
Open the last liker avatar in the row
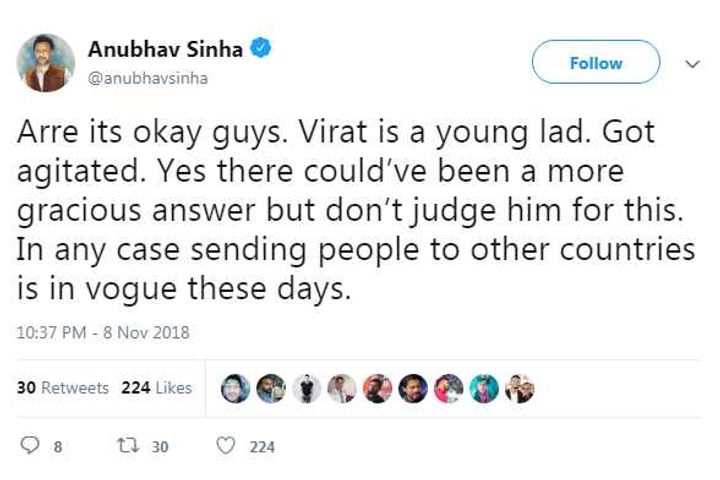[520, 389]
